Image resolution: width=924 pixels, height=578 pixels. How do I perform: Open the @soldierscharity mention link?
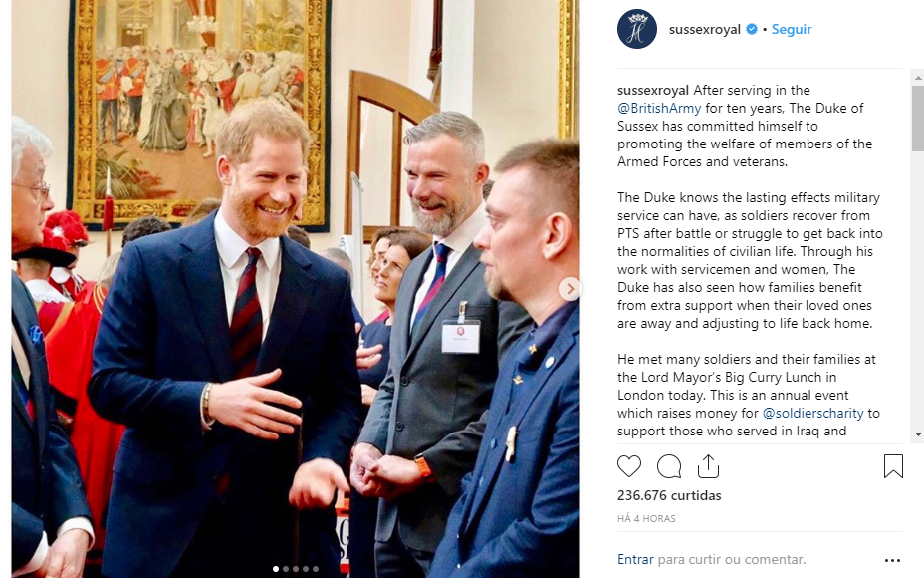pyautogui.click(x=812, y=413)
